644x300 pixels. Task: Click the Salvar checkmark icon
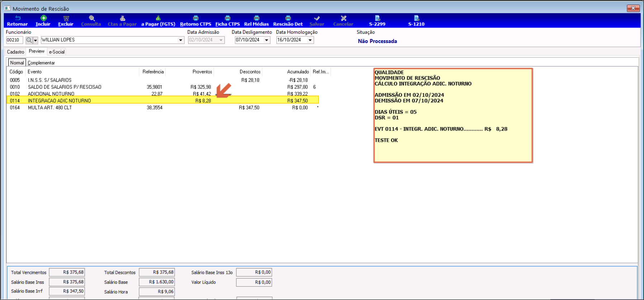tap(317, 18)
